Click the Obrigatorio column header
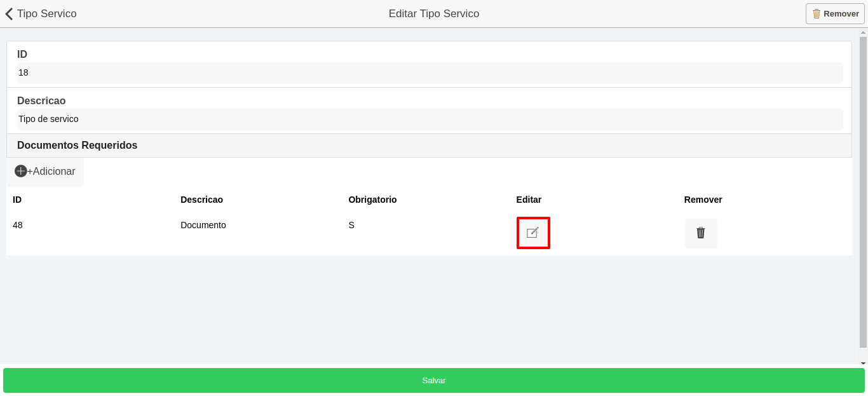Screen dimensions: 868x396 click(372, 200)
